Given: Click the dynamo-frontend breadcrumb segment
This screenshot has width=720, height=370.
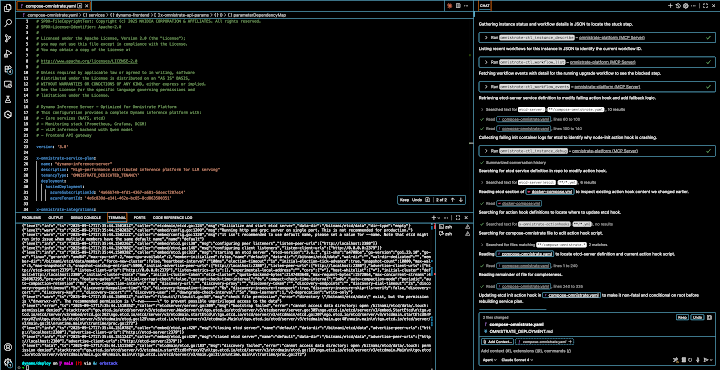Looking at the screenshot, I should click(x=131, y=15).
